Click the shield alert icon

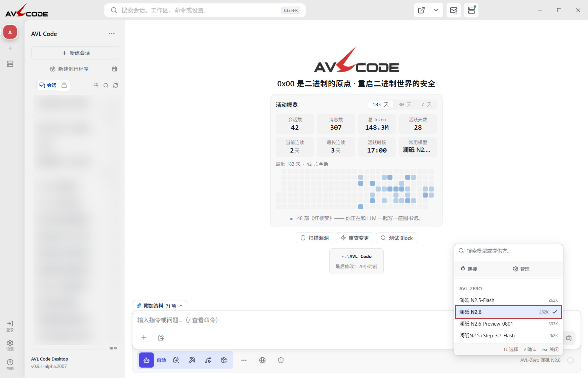click(x=281, y=360)
